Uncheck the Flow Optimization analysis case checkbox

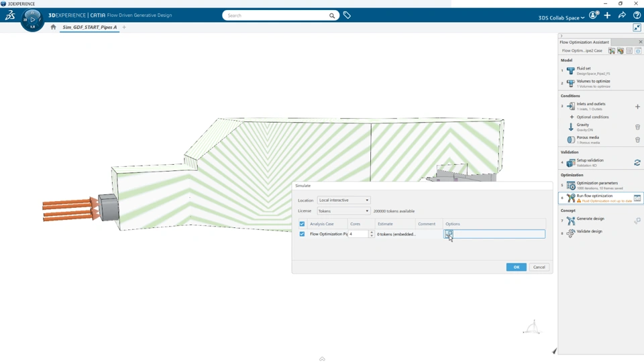302,234
